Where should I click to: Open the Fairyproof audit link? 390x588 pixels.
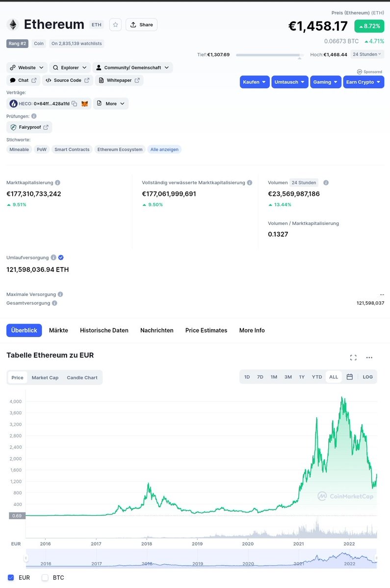pos(29,127)
